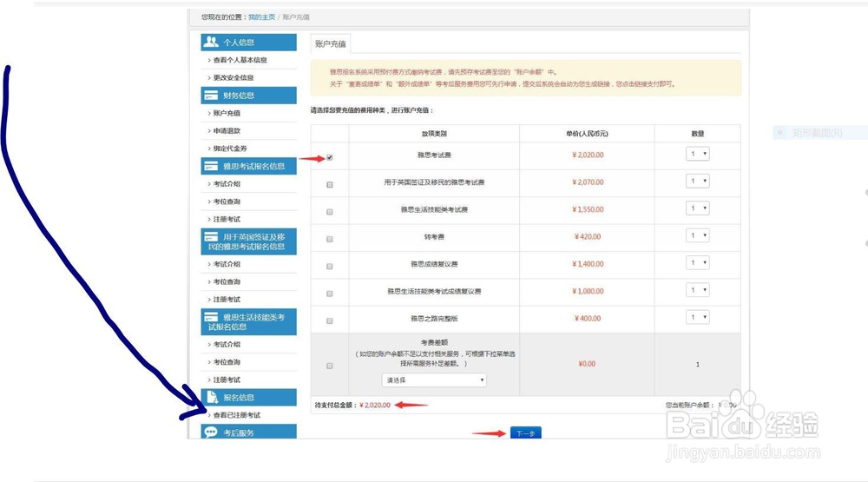Click the card icon beside 财务信息

211,96
